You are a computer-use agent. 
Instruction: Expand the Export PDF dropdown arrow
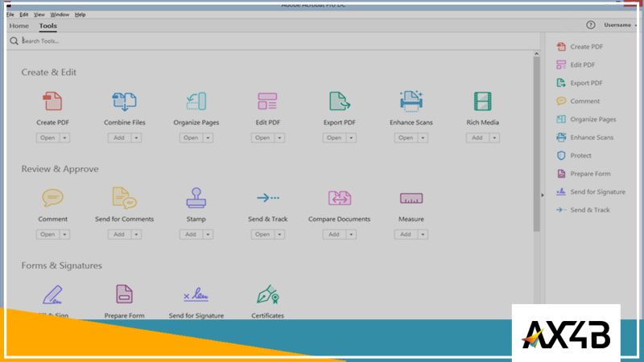[351, 138]
